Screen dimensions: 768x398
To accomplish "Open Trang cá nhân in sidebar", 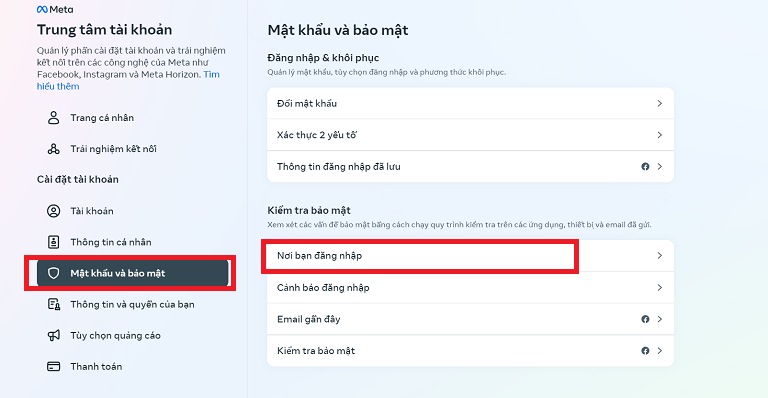I will [x=132, y=117].
